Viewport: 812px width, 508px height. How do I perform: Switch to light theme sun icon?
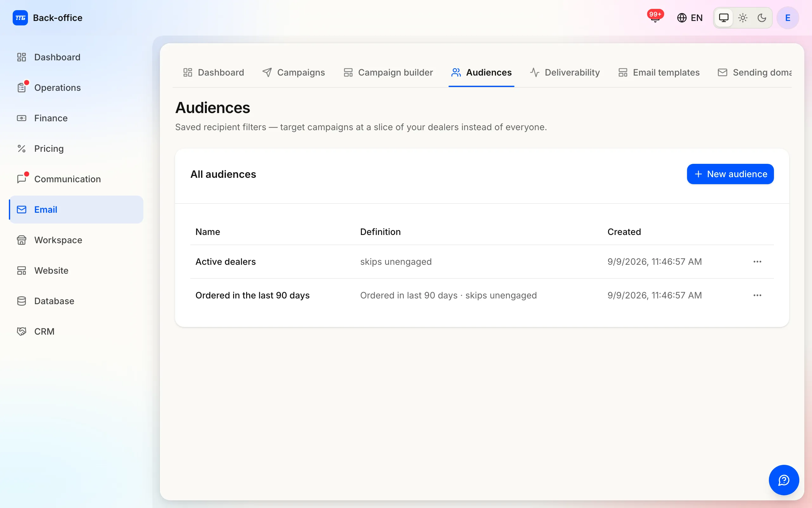[x=743, y=18]
